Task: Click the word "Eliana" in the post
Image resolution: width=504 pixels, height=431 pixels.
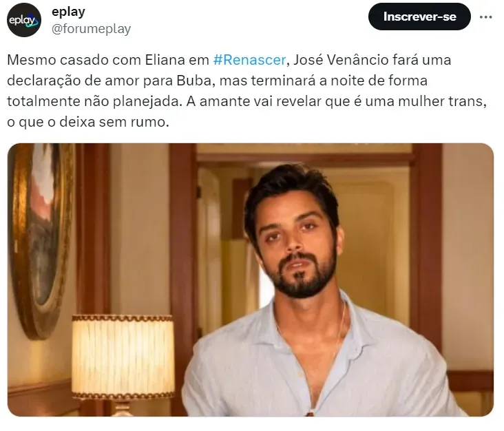Action: 165,60
